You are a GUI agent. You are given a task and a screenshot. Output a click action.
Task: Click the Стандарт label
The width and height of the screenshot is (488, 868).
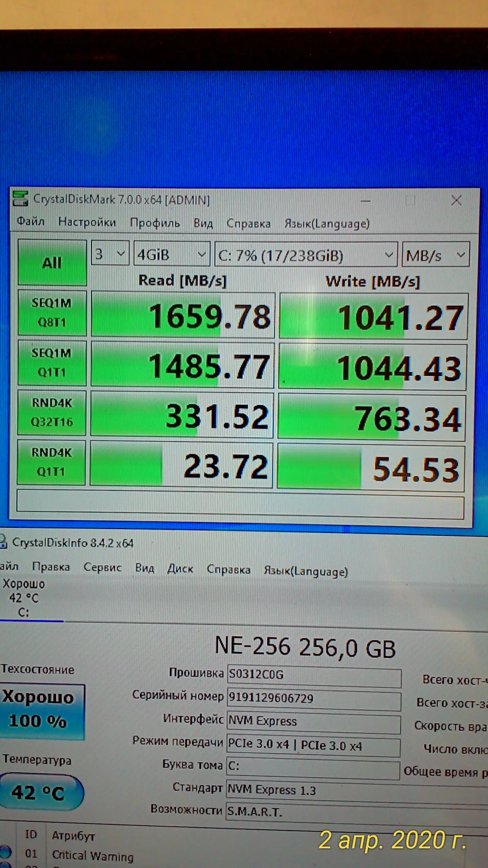[x=198, y=787]
